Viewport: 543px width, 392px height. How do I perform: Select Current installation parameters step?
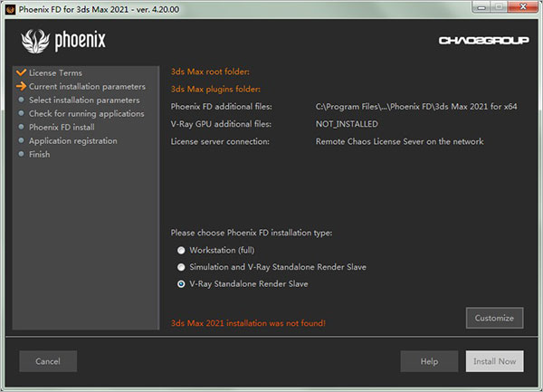point(87,87)
